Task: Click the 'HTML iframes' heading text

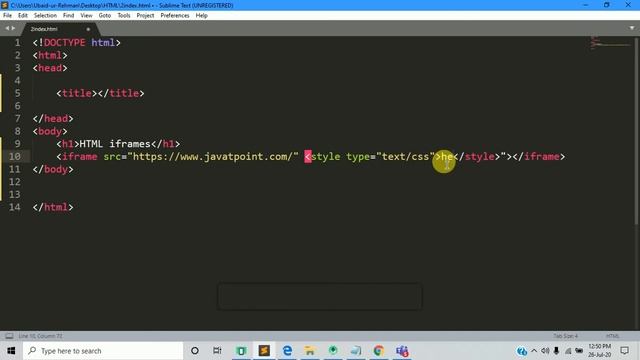Action: (x=115, y=144)
